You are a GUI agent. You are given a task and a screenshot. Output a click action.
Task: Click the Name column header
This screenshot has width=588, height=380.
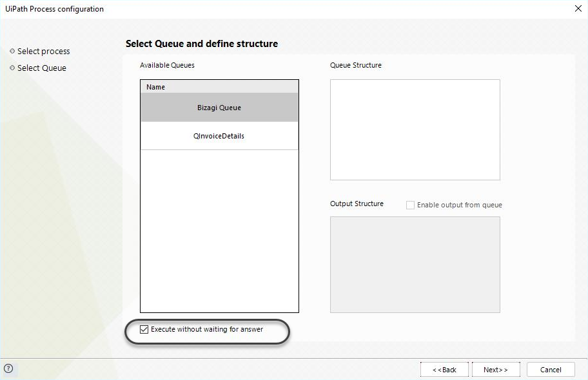pos(219,87)
